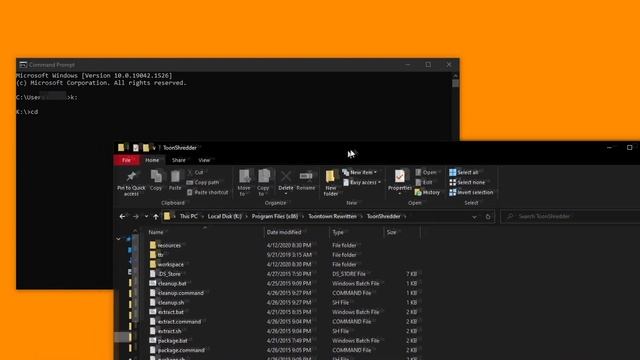640x360 pixels.
Task: Open the Easy access dropdown
Action: pyautogui.click(x=362, y=182)
